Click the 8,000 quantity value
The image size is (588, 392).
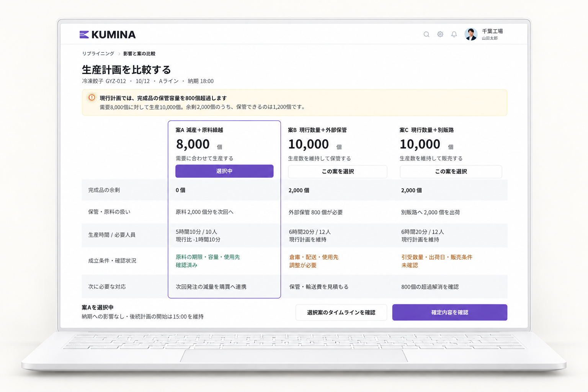pos(193,144)
